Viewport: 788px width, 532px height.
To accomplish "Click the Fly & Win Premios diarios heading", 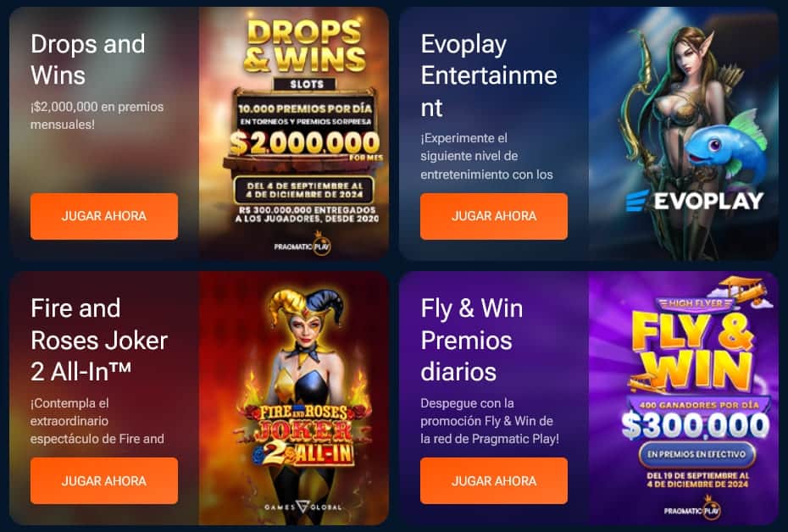I will tap(471, 340).
